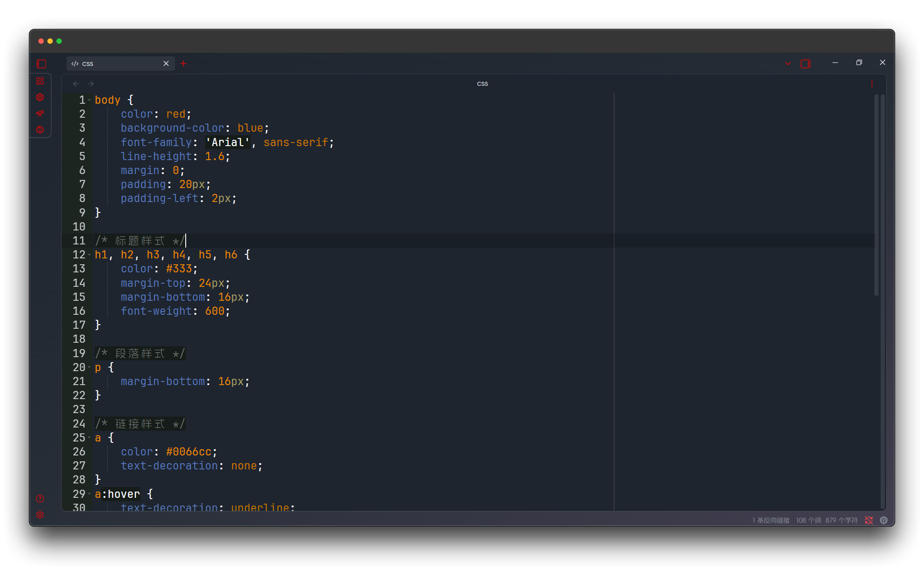
Task: Click the editor vertical scrollbar thumb
Action: (x=876, y=194)
